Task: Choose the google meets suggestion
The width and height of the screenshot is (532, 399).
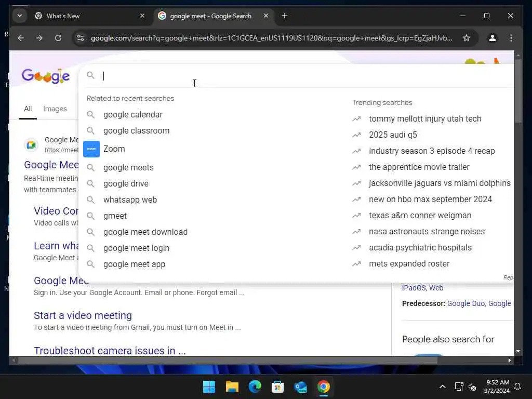Action: pos(128,168)
